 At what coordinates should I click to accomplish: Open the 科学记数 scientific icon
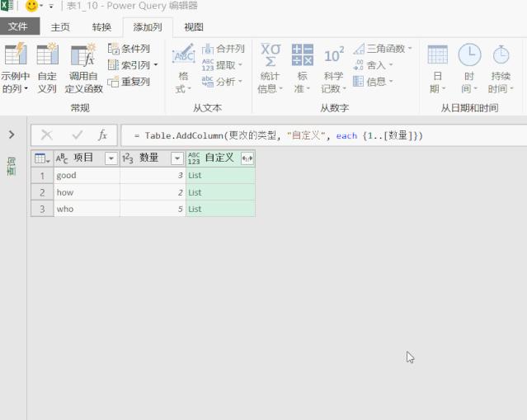coord(334,54)
